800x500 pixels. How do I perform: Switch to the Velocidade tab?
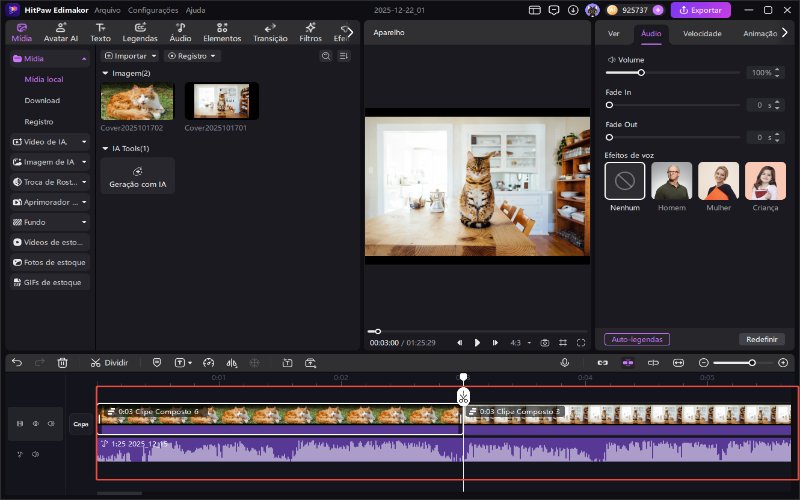pyautogui.click(x=702, y=33)
